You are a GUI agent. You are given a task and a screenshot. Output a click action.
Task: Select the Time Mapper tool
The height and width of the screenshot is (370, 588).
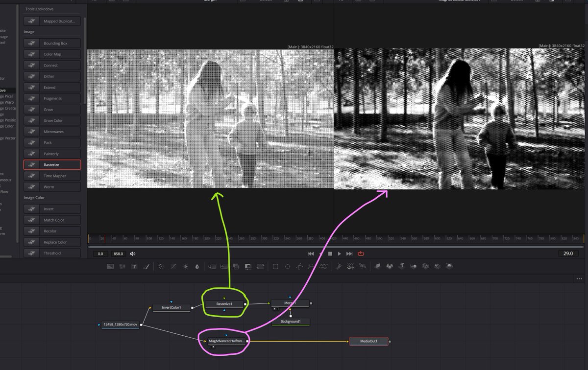click(52, 176)
